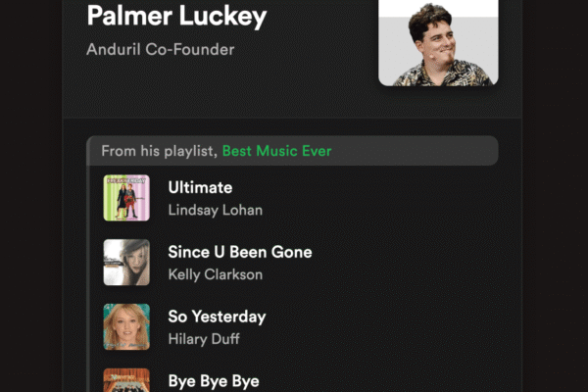This screenshot has width=588, height=392.
Task: Select the song title So Yesterday
Action: [x=217, y=317]
